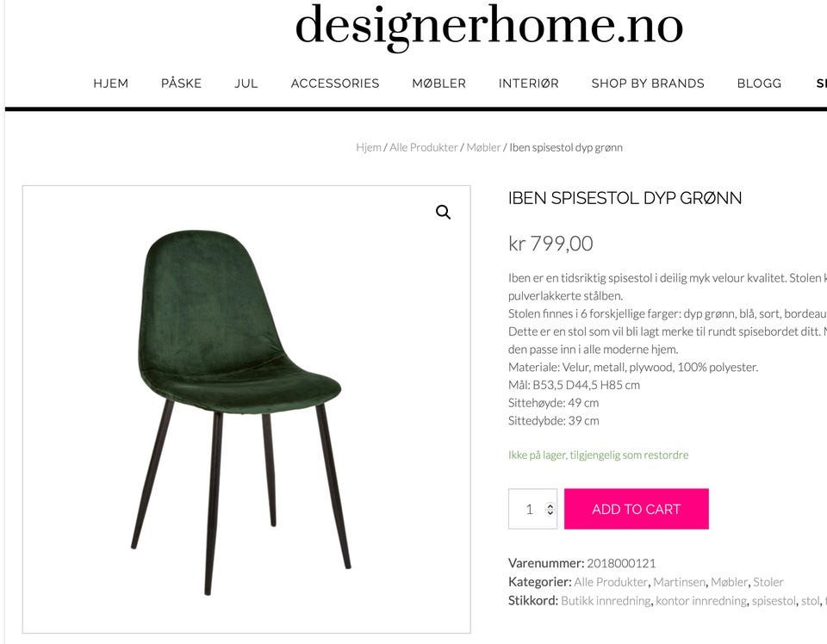Click Alle Produkter breadcrumb link
The image size is (827, 644).
(424, 147)
